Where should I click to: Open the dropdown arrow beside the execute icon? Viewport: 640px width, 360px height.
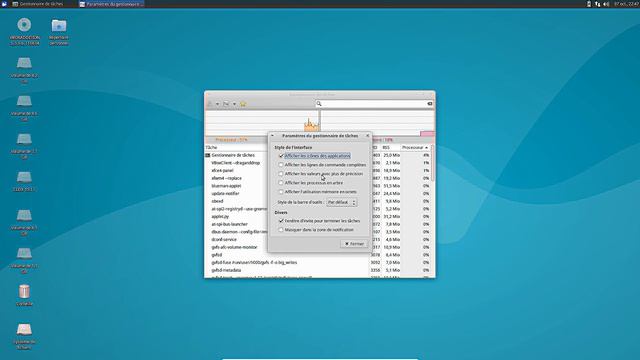[x=217, y=104]
